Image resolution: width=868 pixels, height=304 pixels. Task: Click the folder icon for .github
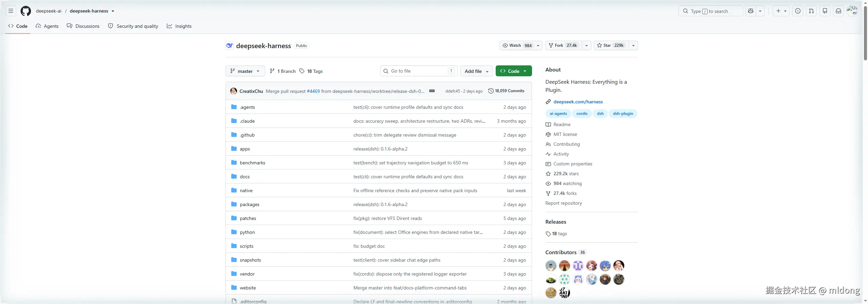[234, 135]
